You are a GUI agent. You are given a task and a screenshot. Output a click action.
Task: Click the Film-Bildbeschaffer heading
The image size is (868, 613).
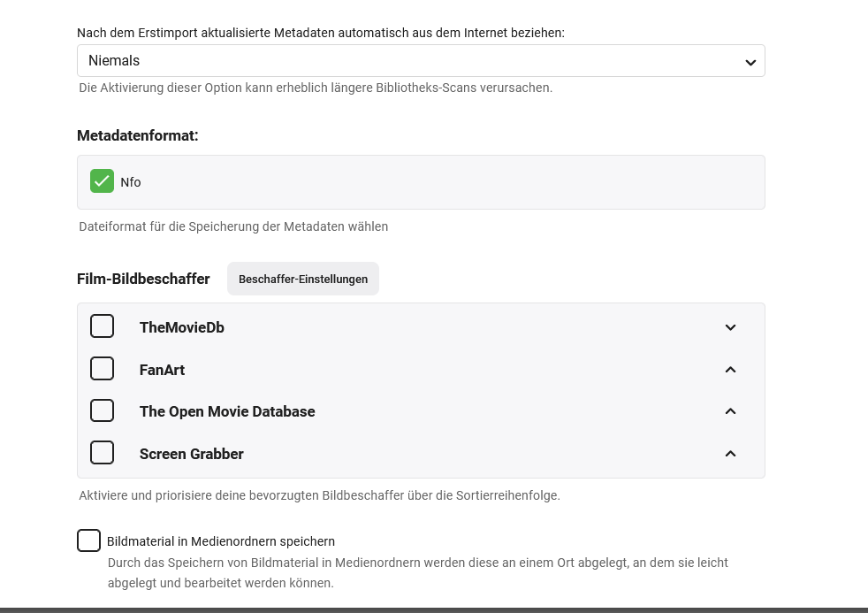point(143,279)
